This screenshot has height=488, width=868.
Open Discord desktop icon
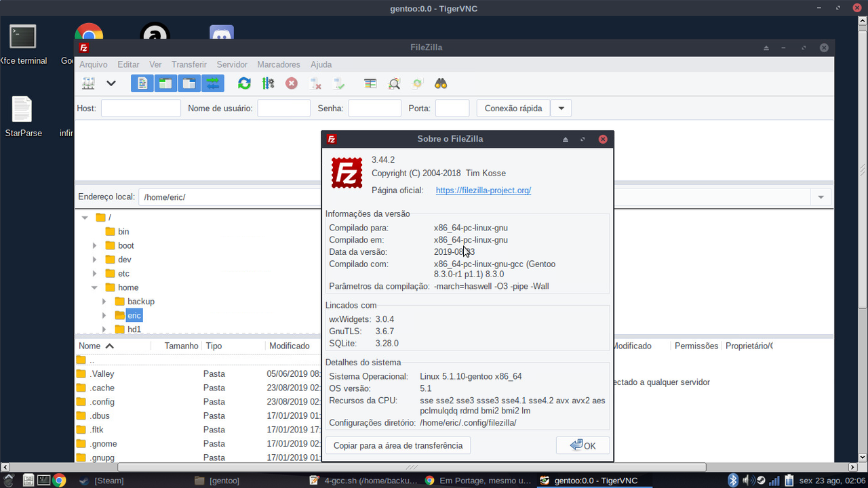click(x=222, y=33)
